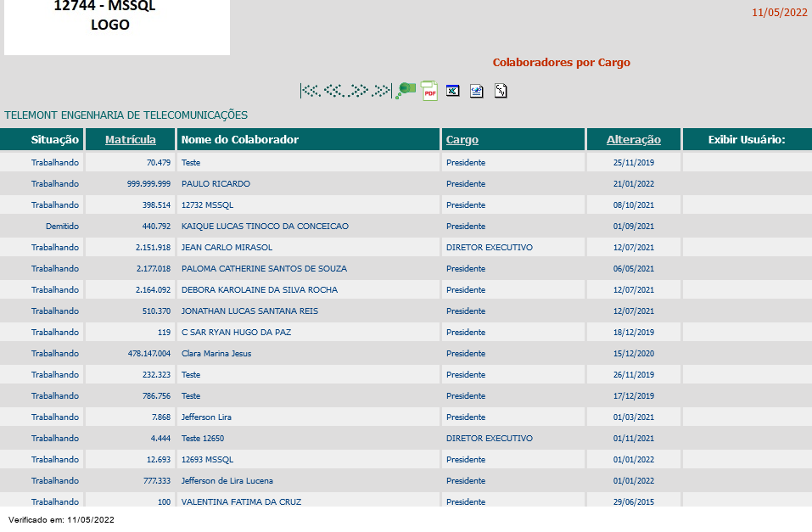812x532 pixels.
Task: Click alteration date 15/12/2020
Action: 634,354
